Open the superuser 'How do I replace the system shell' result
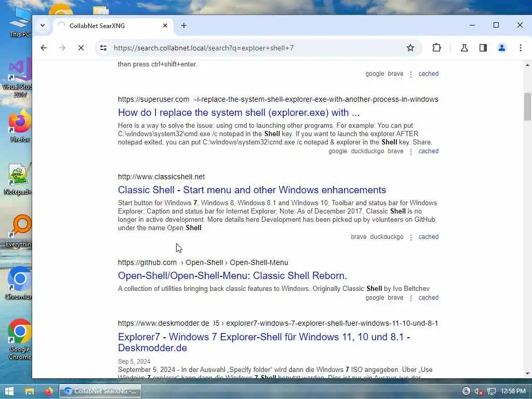The width and height of the screenshot is (532, 399). pyautogui.click(x=238, y=112)
